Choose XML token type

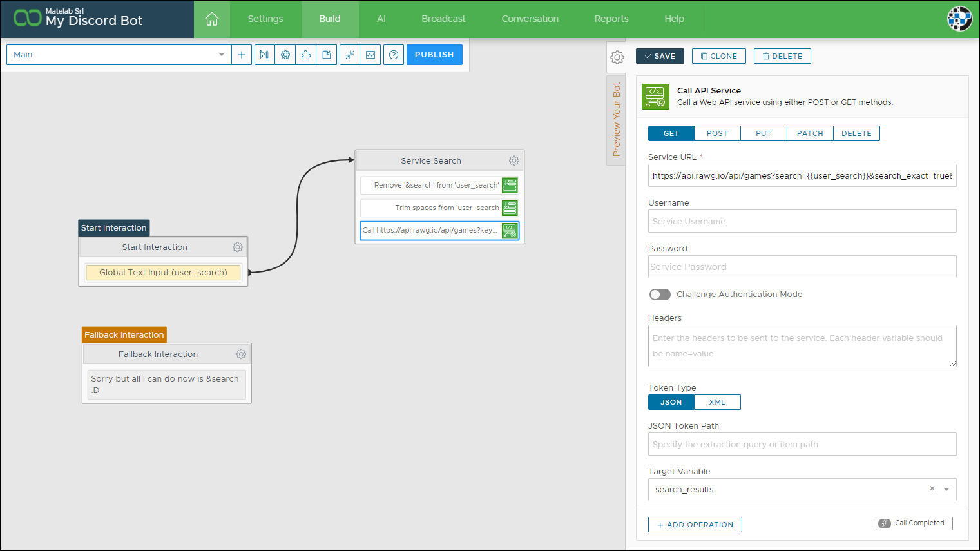pyautogui.click(x=717, y=402)
